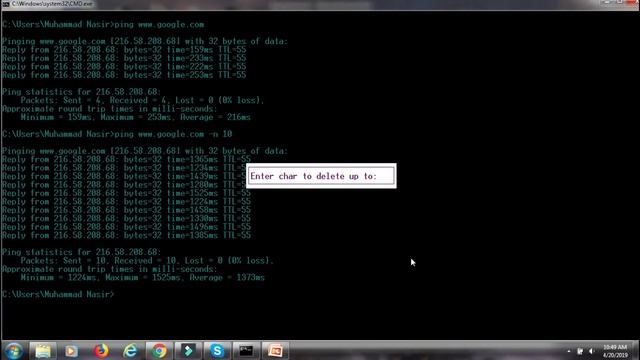Click the 'Sent = 4, Received = 4' packets line
640x360 pixels.
pyautogui.click(x=142, y=100)
